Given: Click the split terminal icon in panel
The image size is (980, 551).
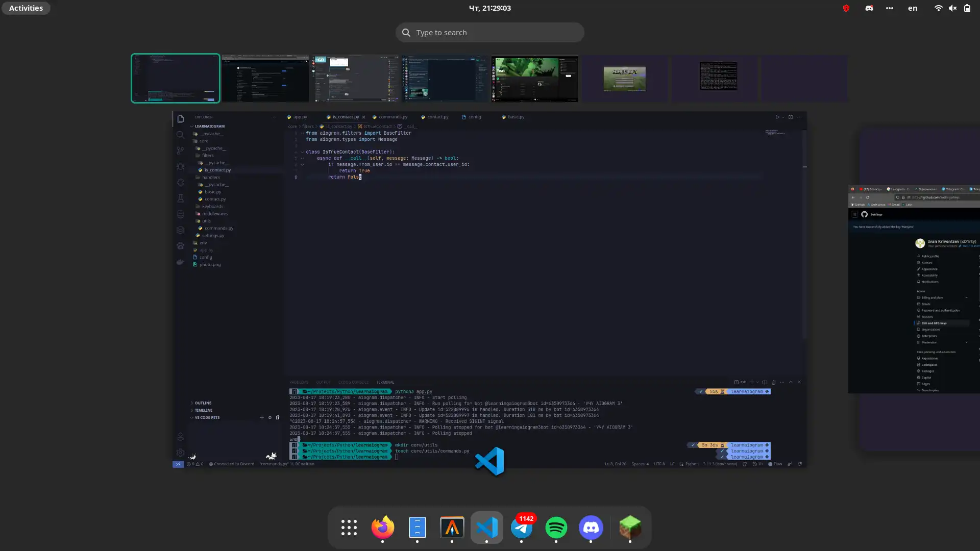Looking at the screenshot, I should [765, 382].
